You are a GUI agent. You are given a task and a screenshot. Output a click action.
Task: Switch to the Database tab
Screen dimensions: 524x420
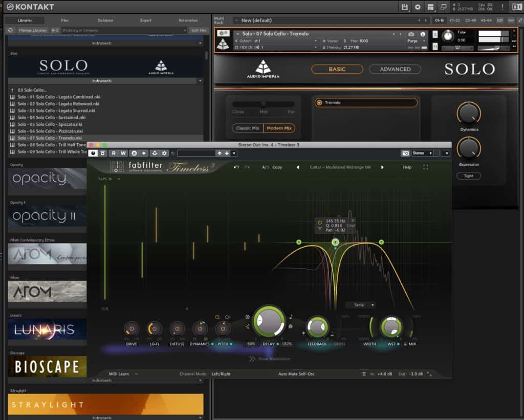[x=105, y=20]
